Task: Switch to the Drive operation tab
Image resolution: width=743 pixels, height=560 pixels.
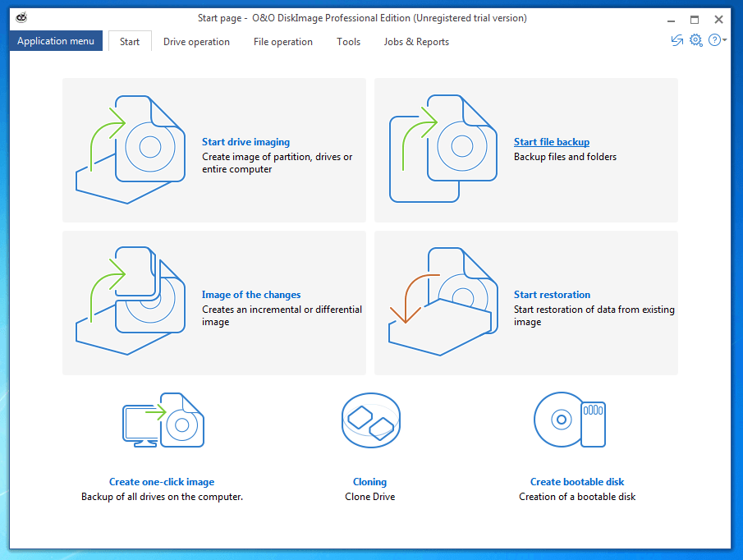Action: click(x=197, y=42)
